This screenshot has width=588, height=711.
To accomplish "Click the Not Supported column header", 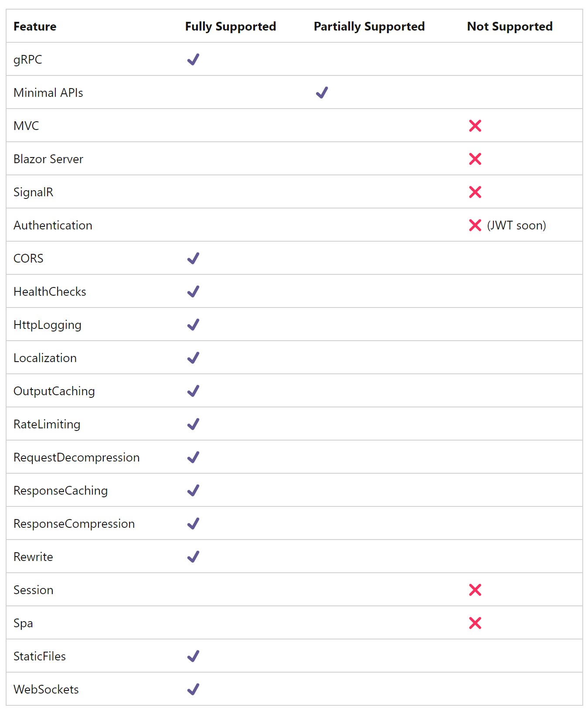I will point(509,27).
